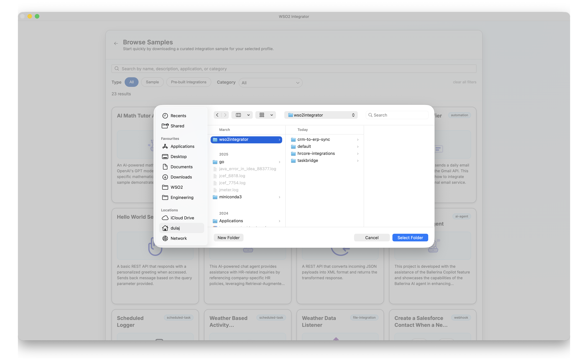Open the Category dropdown

[x=271, y=83]
